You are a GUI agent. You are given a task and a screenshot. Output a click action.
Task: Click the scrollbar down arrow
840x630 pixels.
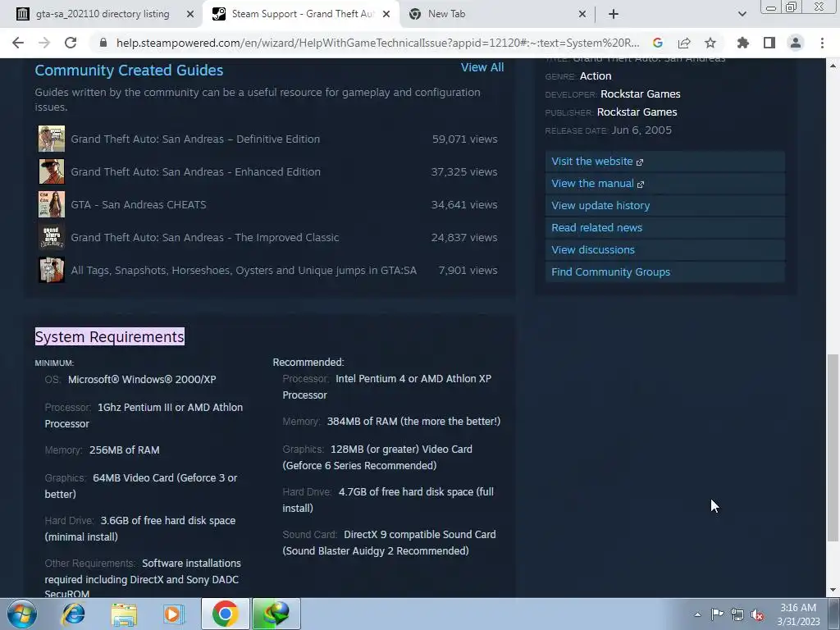(832, 591)
